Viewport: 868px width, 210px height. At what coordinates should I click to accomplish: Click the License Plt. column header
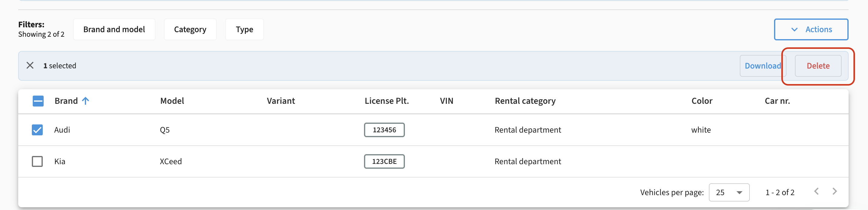pos(386,101)
